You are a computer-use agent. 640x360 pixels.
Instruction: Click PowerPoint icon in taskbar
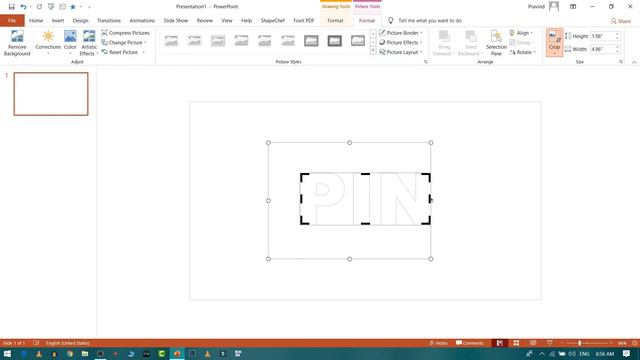coord(177,353)
